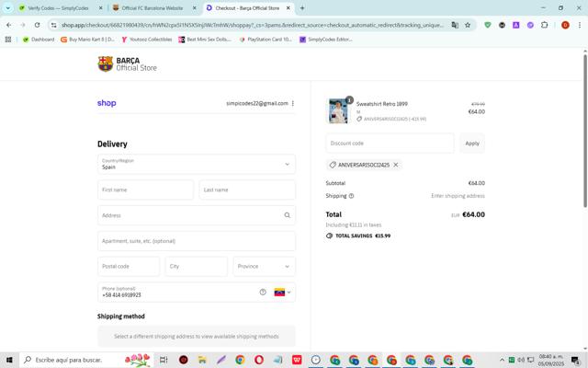Select the Checkout Barça Official Store tab

point(247,8)
